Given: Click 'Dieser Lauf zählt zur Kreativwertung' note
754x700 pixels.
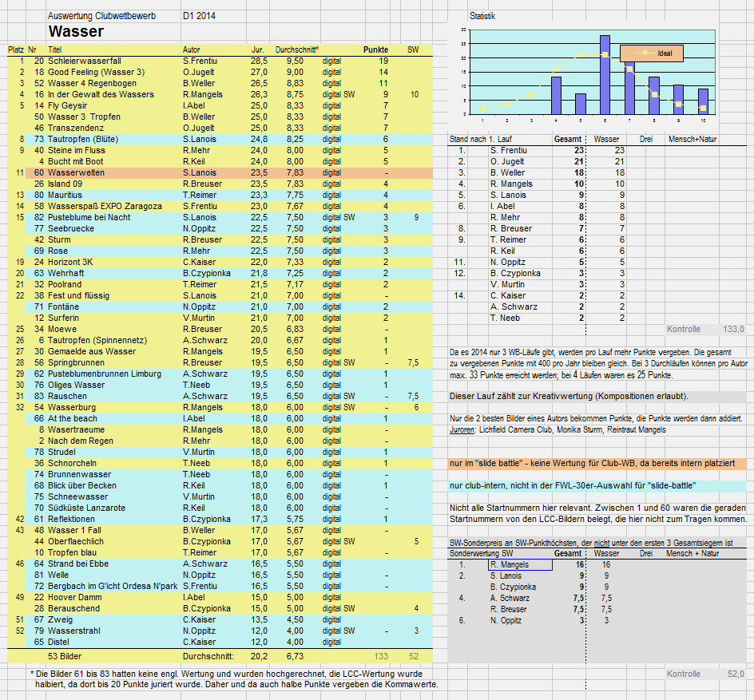Looking at the screenshot, I should coord(569,397).
